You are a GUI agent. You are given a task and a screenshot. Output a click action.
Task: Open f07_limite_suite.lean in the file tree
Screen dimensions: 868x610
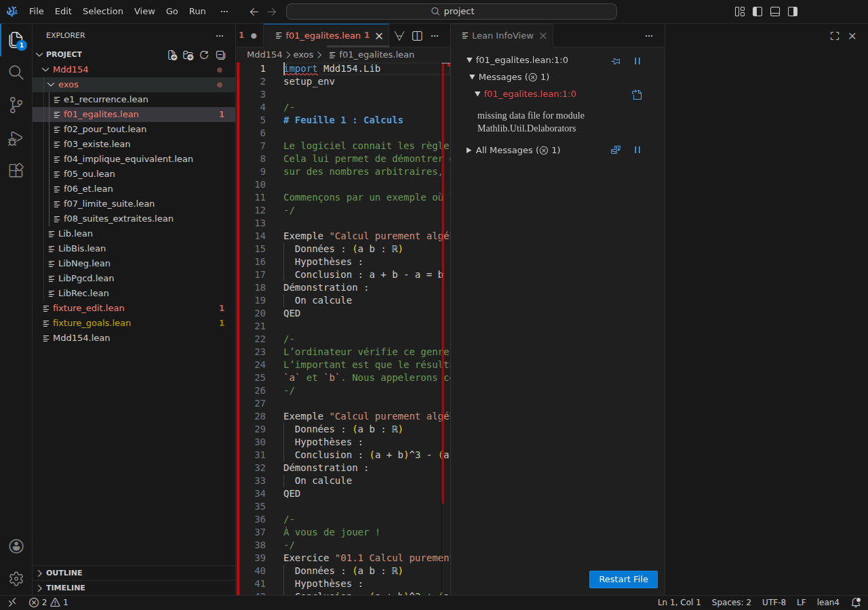tap(108, 204)
